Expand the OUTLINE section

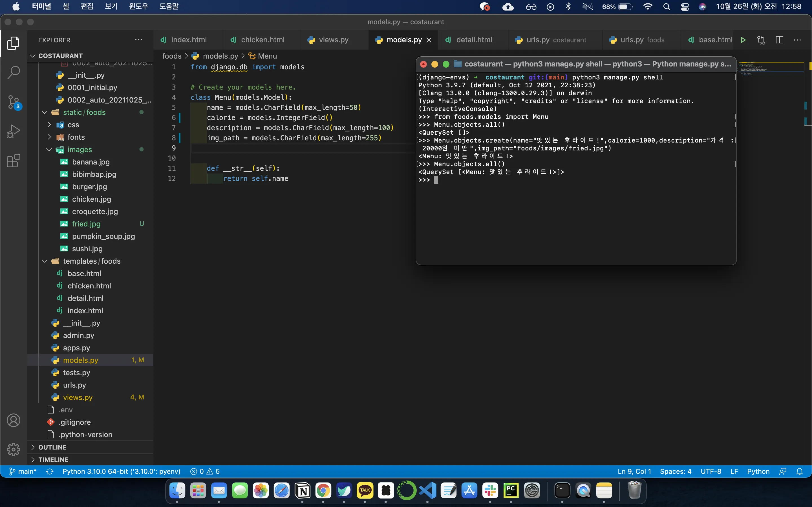tap(52, 447)
